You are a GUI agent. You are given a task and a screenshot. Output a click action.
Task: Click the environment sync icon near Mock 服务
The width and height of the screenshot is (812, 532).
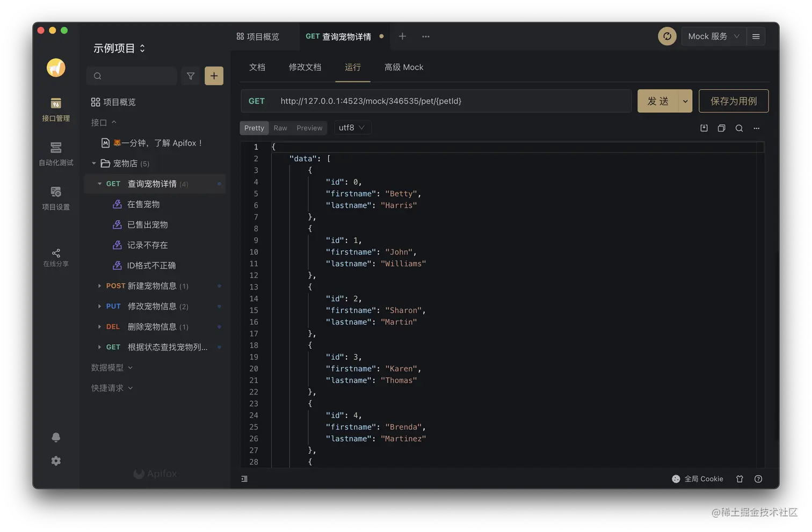click(x=667, y=36)
